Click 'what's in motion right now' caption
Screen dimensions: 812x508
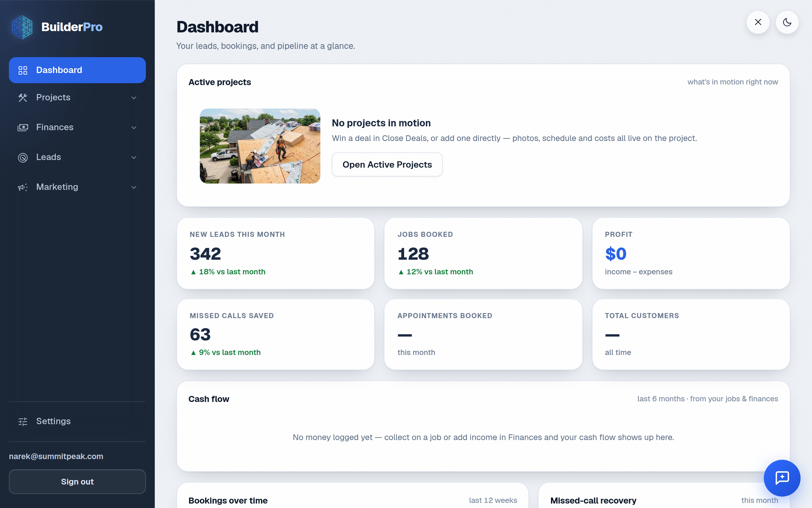click(732, 82)
